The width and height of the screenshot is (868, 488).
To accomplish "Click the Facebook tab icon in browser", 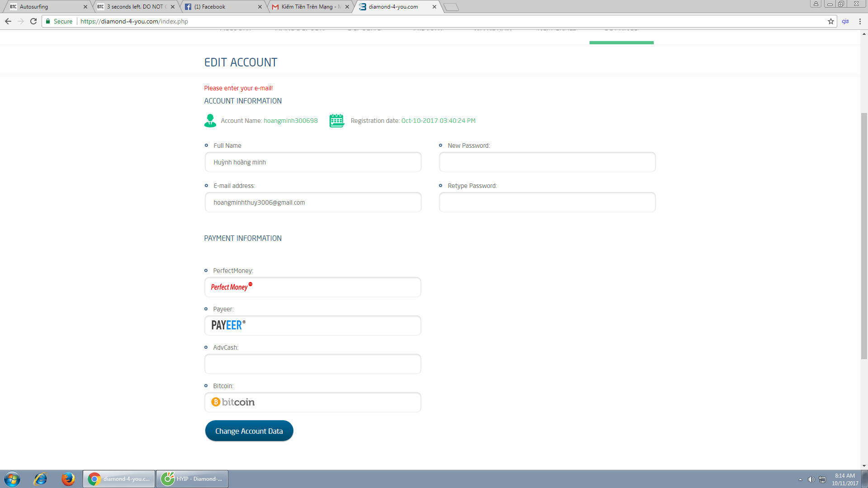I will click(x=189, y=7).
